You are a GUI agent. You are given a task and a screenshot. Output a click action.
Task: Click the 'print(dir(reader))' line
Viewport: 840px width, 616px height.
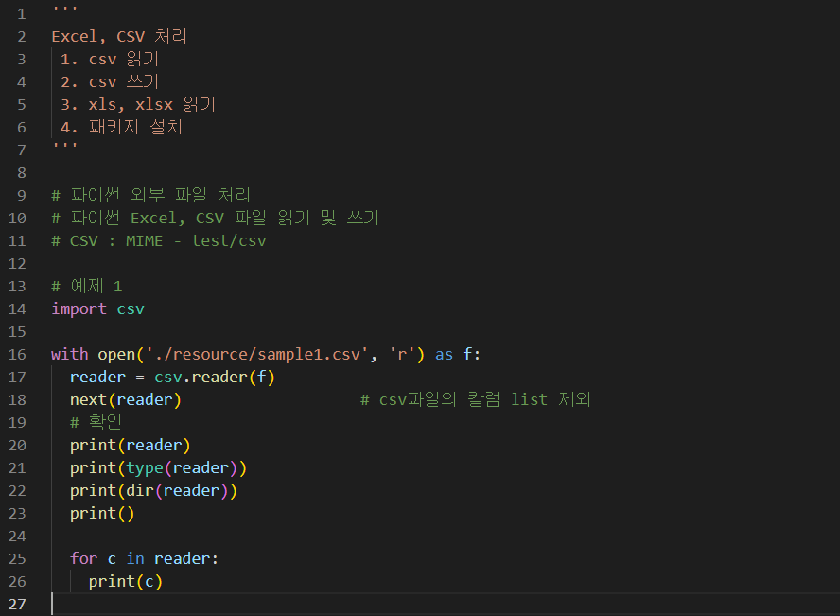154,491
